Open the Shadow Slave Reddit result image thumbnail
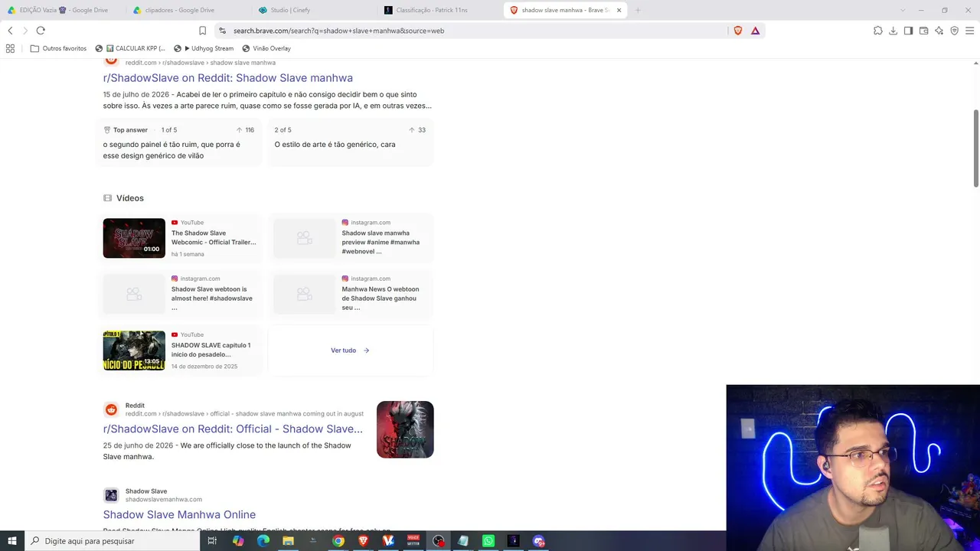 [405, 429]
